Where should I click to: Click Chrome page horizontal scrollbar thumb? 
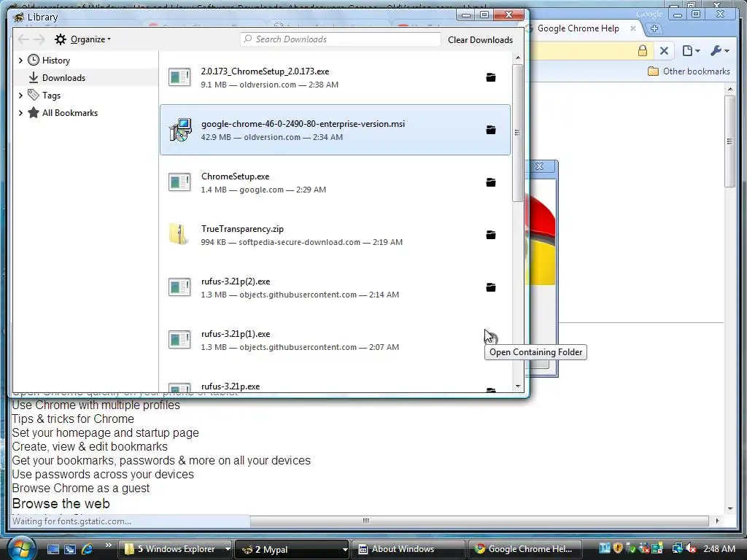pos(365,521)
